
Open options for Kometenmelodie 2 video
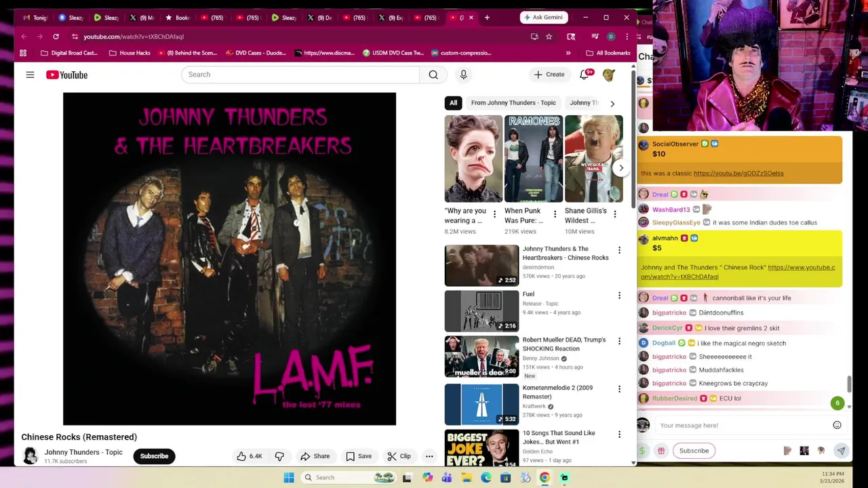[619, 389]
